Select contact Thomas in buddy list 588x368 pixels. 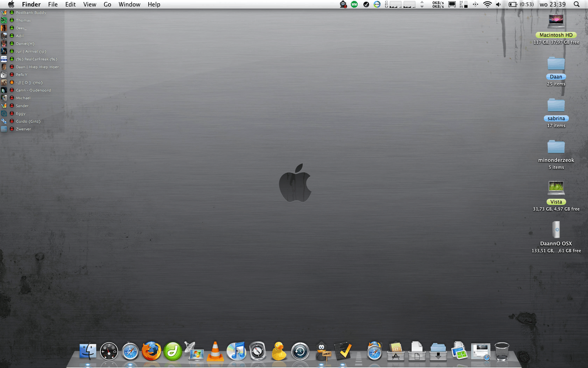point(23,20)
